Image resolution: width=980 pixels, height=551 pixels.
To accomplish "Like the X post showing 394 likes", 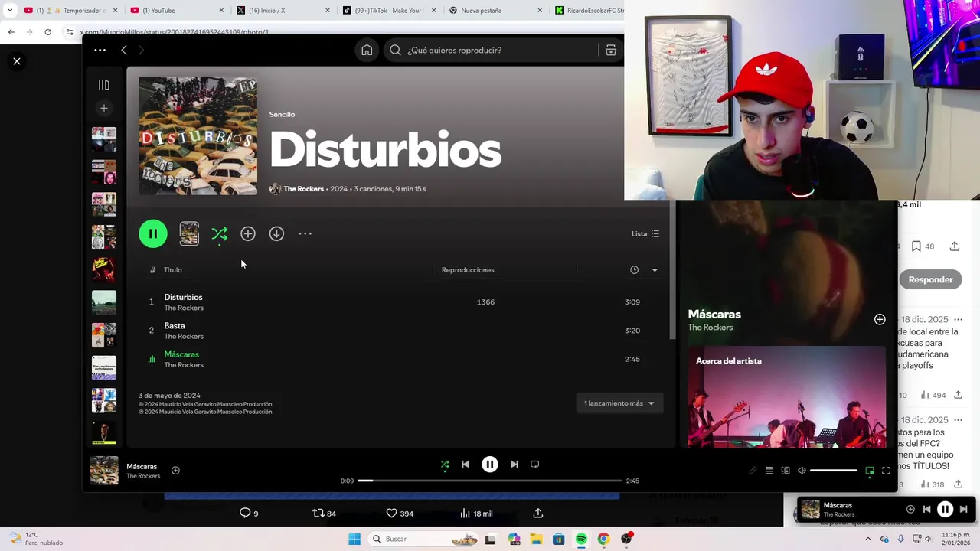I will (400, 514).
